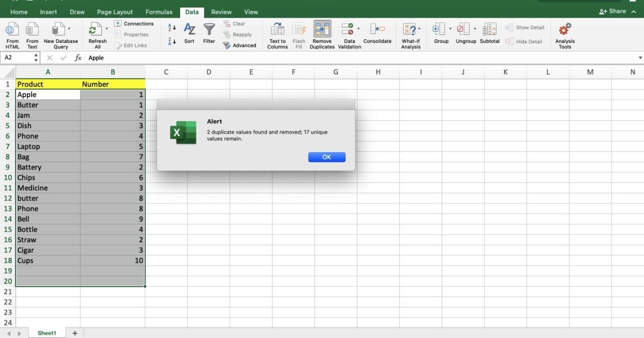Switch to the Page Layout tab
The image size is (644, 338).
115,12
